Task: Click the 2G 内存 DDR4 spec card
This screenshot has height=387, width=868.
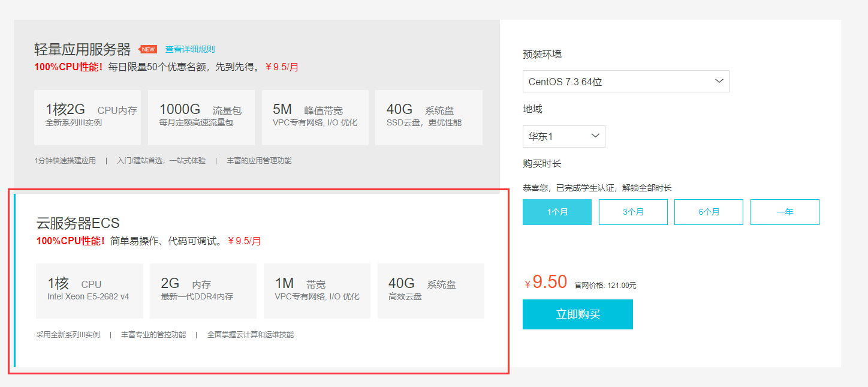Action: [203, 291]
